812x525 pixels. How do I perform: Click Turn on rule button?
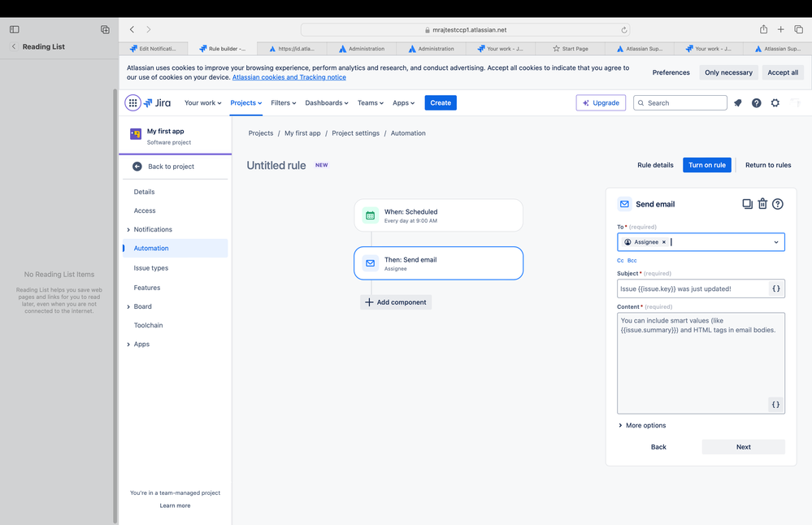click(707, 165)
